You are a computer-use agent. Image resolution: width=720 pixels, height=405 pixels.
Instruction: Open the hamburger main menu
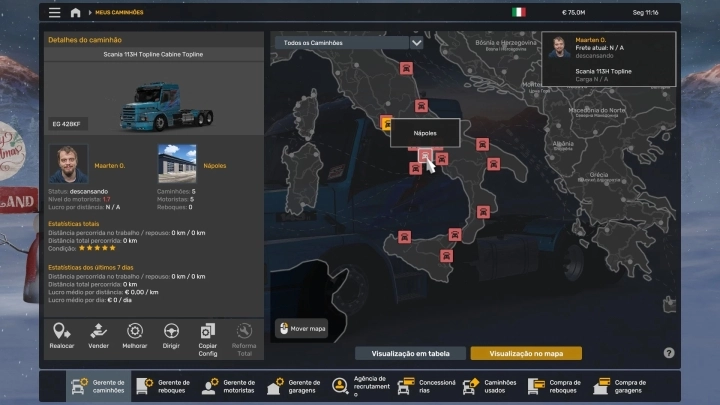tap(55, 12)
